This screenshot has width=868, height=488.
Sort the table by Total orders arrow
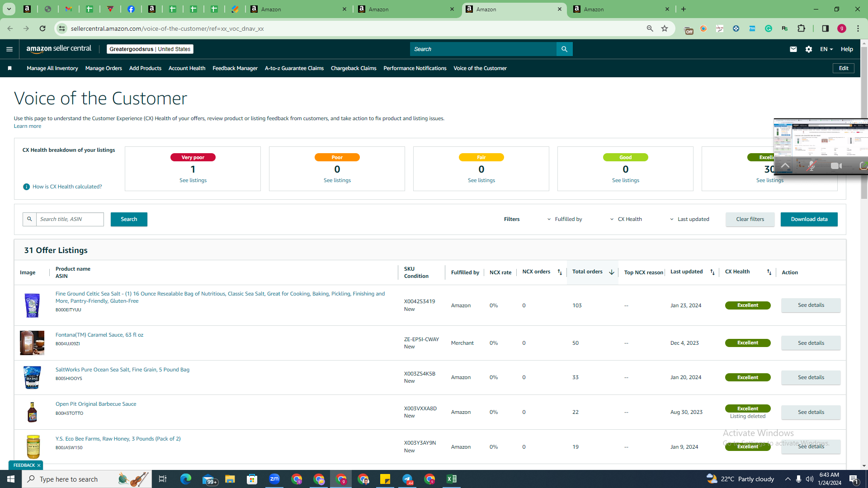coord(612,272)
